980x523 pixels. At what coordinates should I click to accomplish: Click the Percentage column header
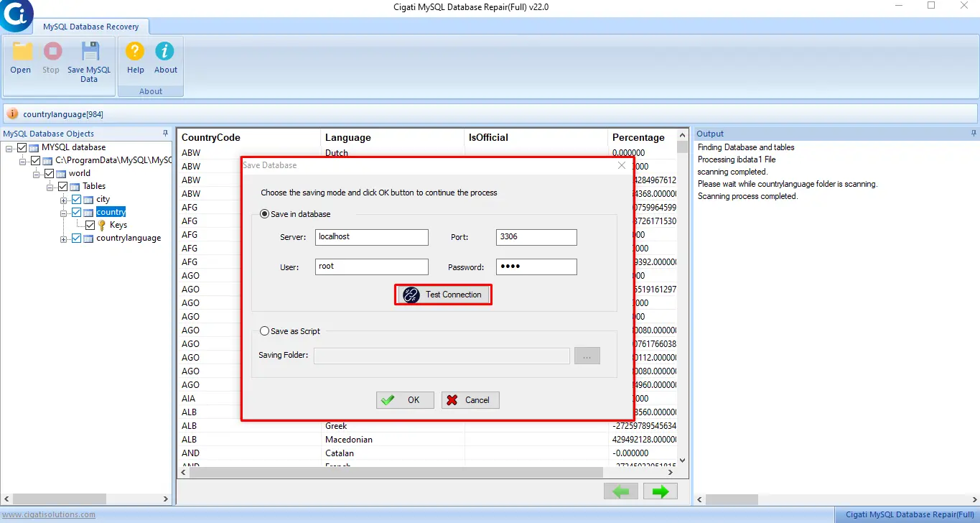(x=642, y=137)
